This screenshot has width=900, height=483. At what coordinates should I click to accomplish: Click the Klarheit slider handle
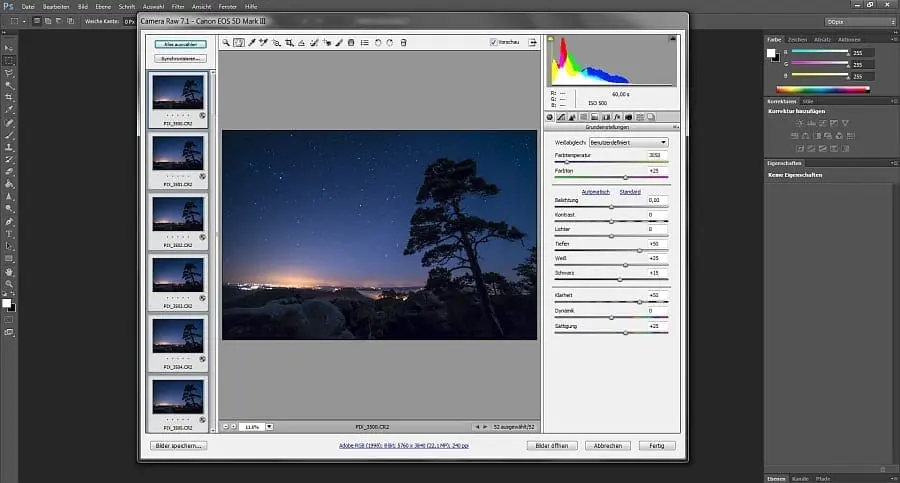point(639,301)
